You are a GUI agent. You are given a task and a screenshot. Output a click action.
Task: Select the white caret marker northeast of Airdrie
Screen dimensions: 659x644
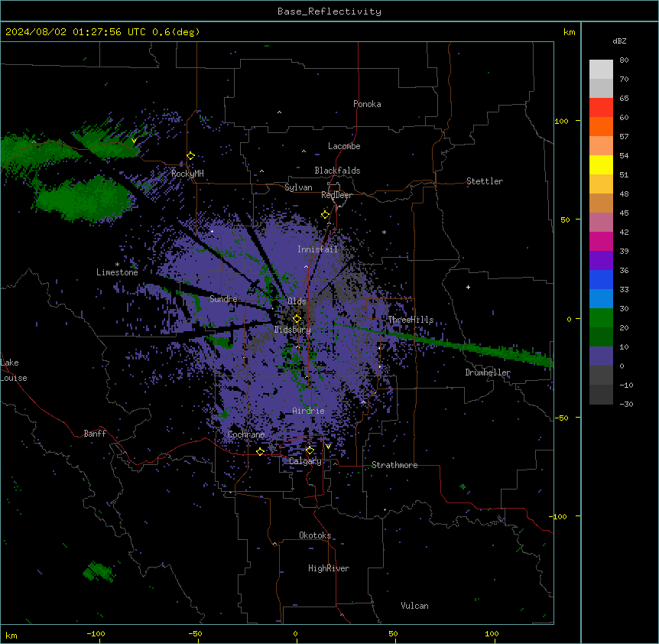pos(363,402)
